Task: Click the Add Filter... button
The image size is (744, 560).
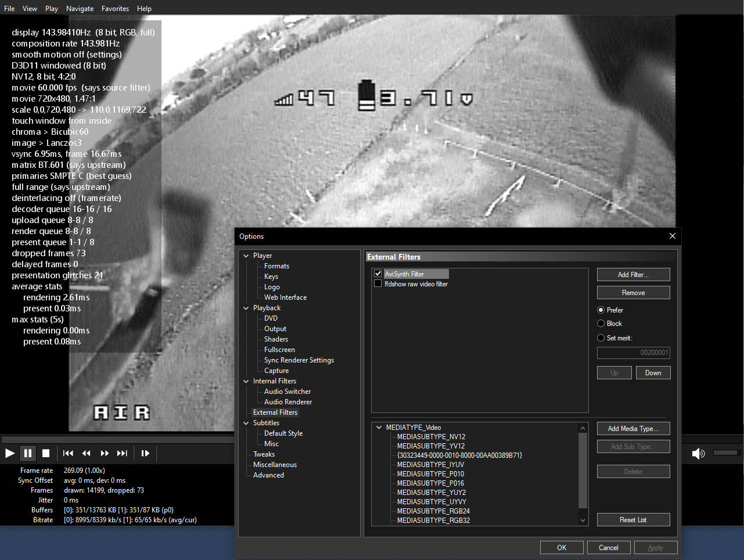Action: coord(633,275)
